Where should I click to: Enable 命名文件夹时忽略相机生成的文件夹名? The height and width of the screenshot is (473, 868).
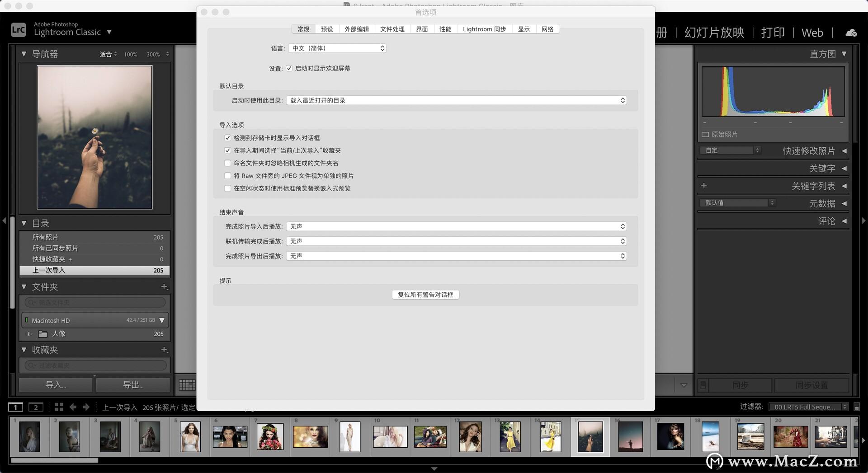pos(227,163)
